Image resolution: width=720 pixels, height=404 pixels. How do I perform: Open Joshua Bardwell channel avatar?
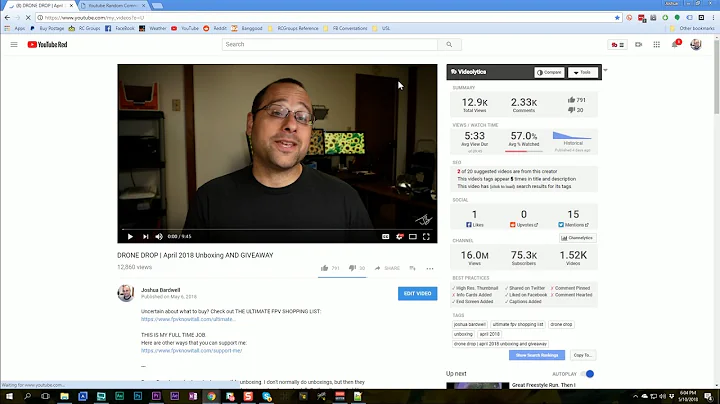coord(125,293)
